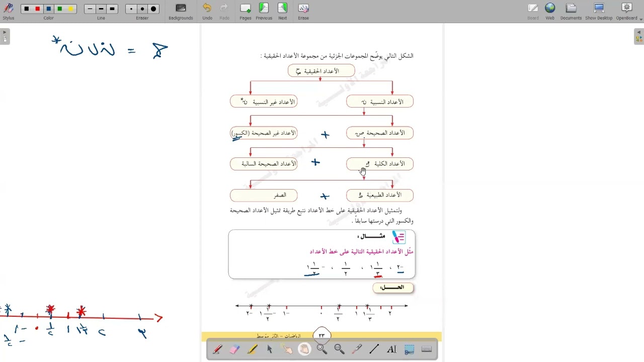644x362 pixels.
Task: Choose the medium line width
Action: click(101, 9)
